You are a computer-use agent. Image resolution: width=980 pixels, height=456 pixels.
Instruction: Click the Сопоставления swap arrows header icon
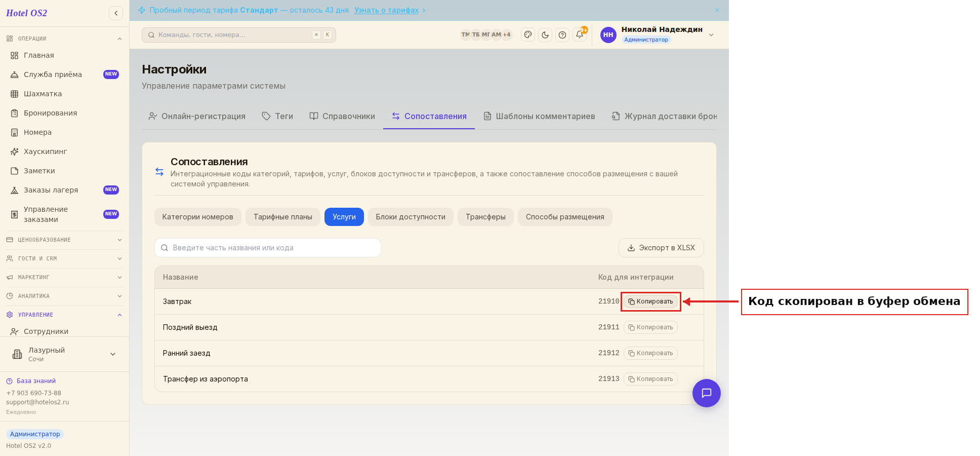(x=159, y=172)
